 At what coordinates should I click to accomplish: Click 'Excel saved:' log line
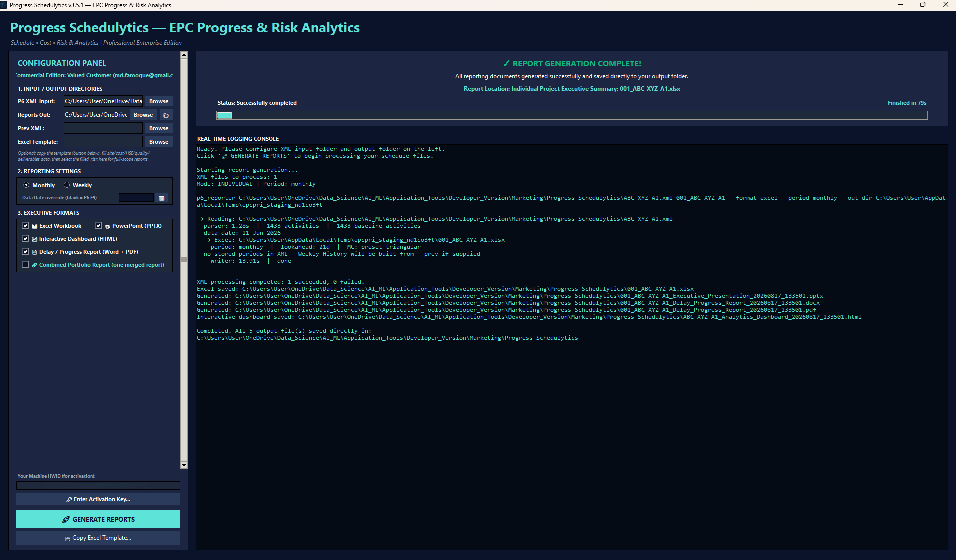tap(445, 289)
